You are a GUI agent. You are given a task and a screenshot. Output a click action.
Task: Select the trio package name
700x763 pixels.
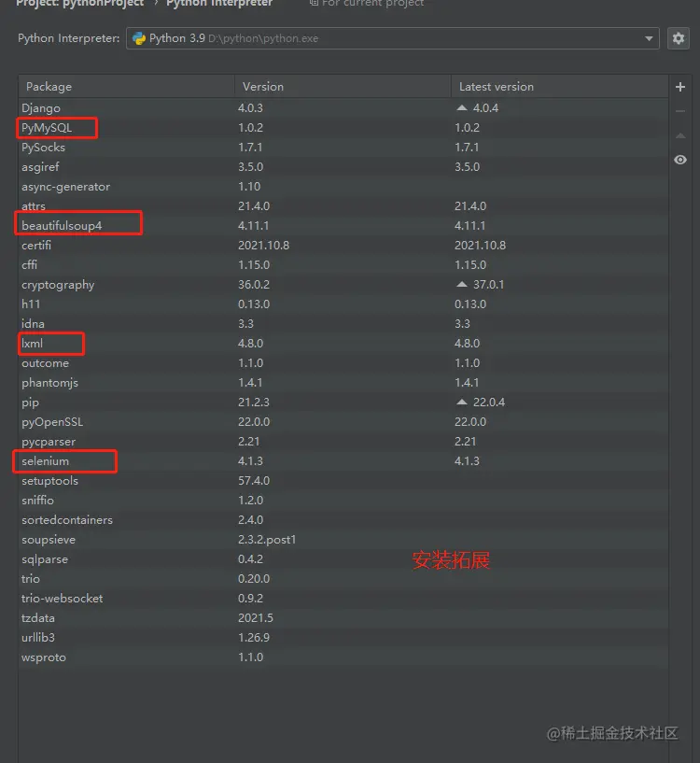pos(31,579)
